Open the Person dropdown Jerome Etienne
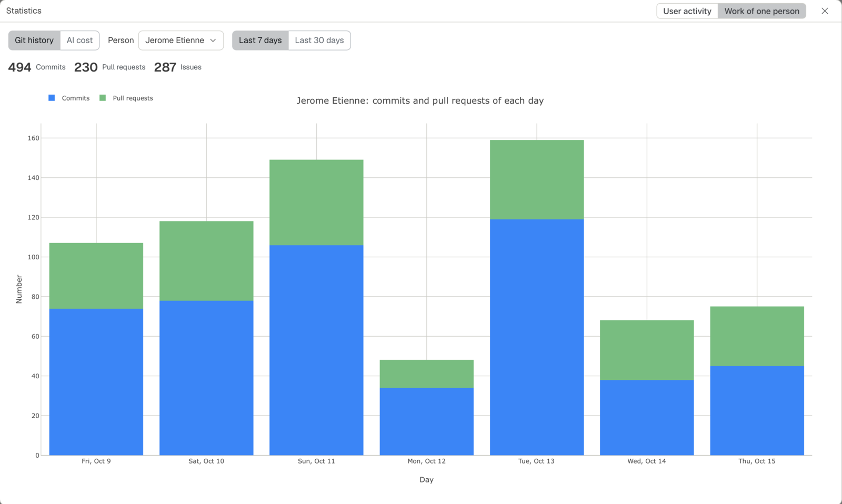Screen dimensions: 842x504 (x=181, y=41)
